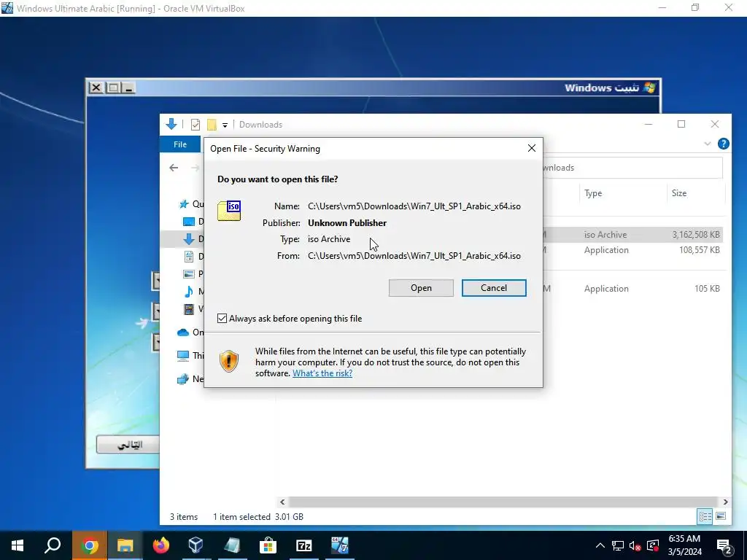Launch Firefox from taskbar
Viewport: 747px width, 560px height.
161,545
